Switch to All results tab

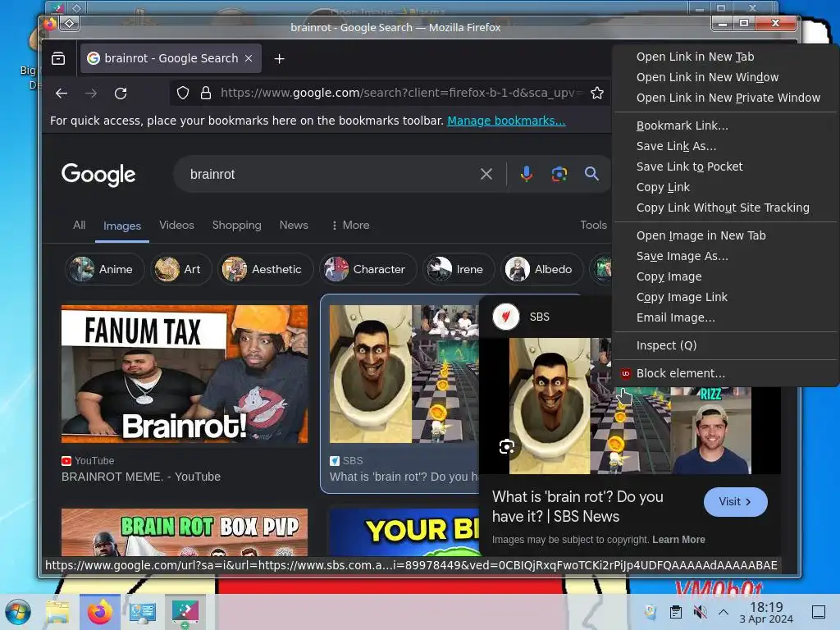pyautogui.click(x=79, y=225)
